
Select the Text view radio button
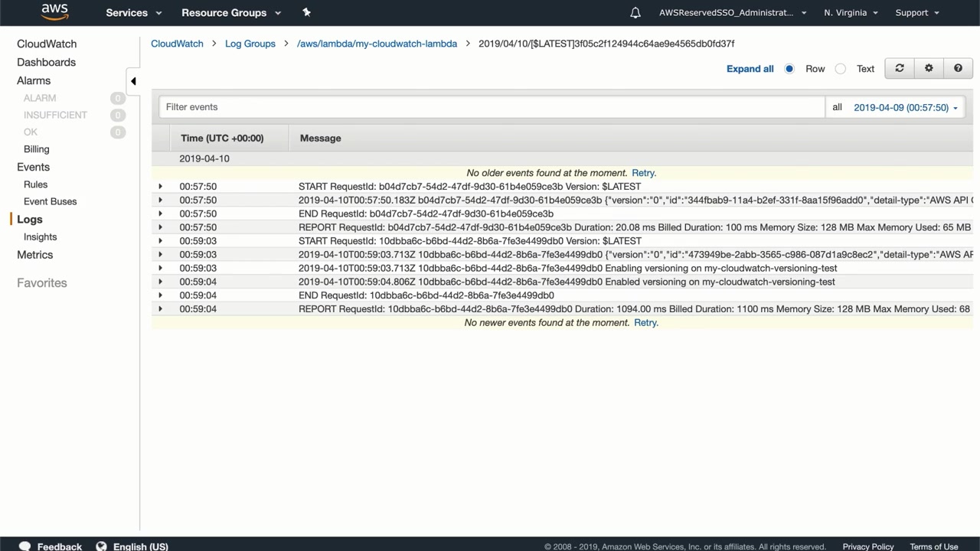[x=841, y=69]
